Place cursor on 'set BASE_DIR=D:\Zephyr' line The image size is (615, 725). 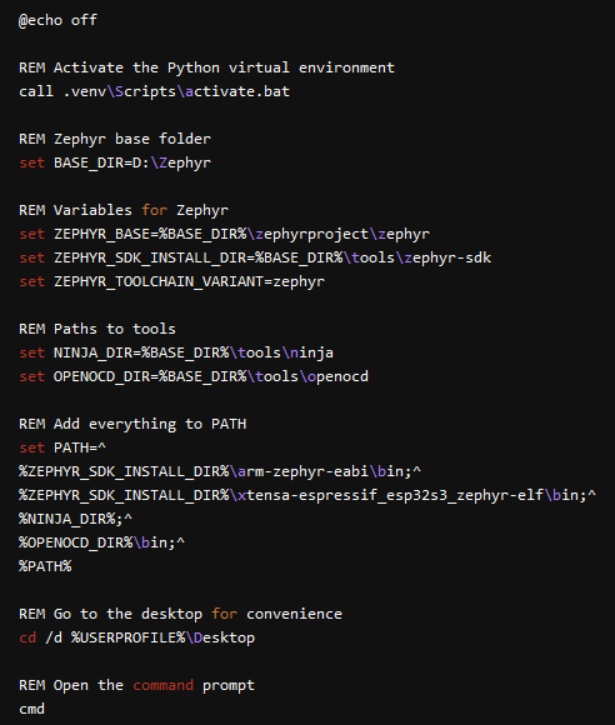tap(115, 162)
